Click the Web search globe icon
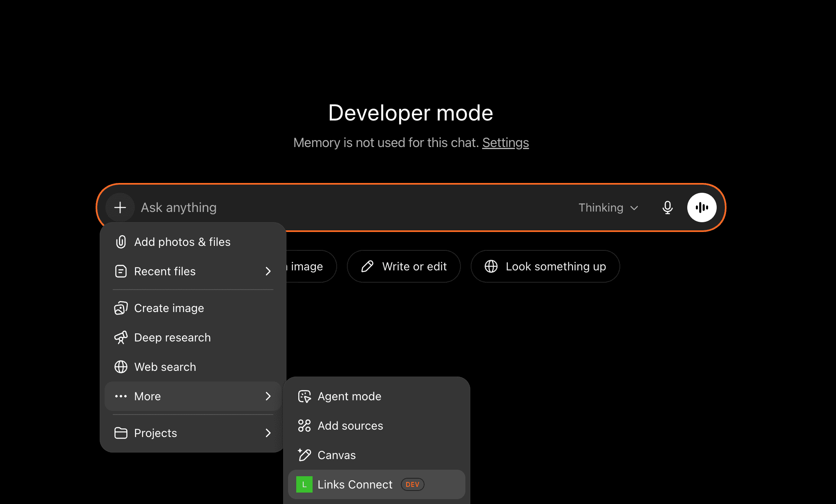The height and width of the screenshot is (504, 836). point(121,367)
